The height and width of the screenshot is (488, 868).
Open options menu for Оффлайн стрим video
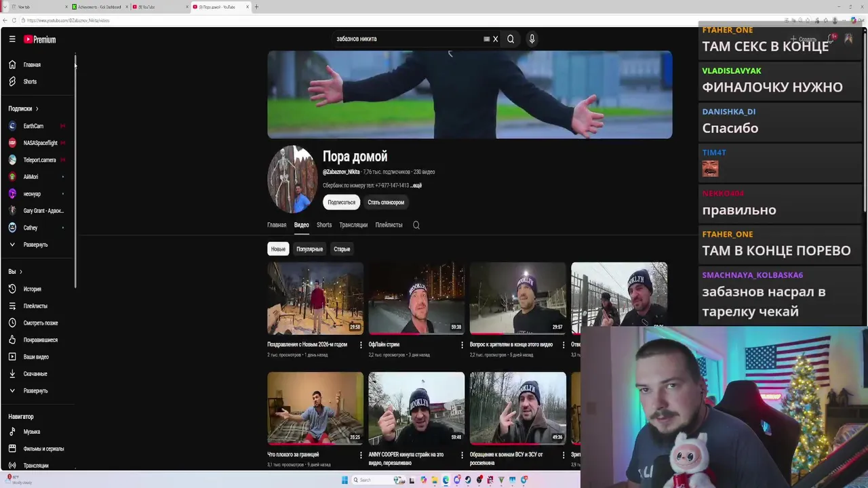462,345
